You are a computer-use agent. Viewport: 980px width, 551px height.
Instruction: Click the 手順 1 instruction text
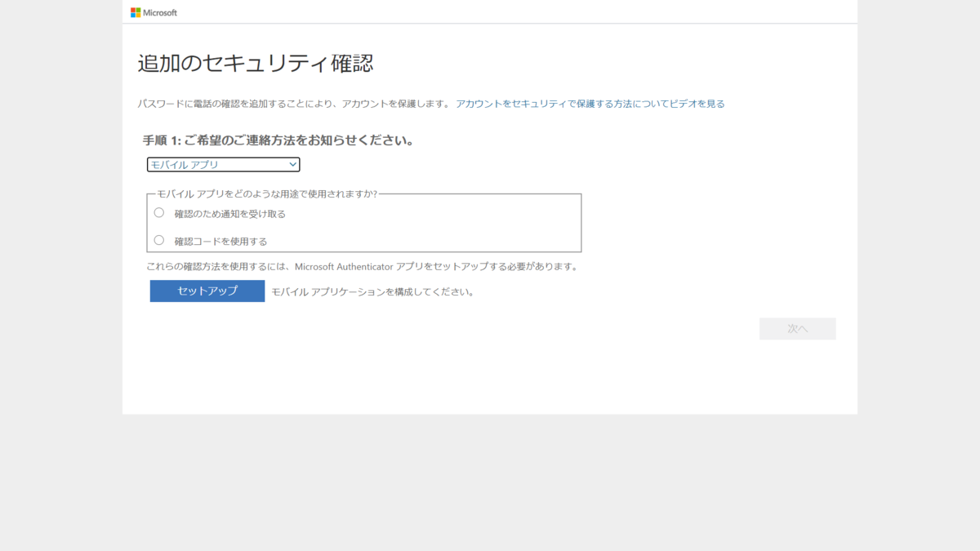coord(278,140)
